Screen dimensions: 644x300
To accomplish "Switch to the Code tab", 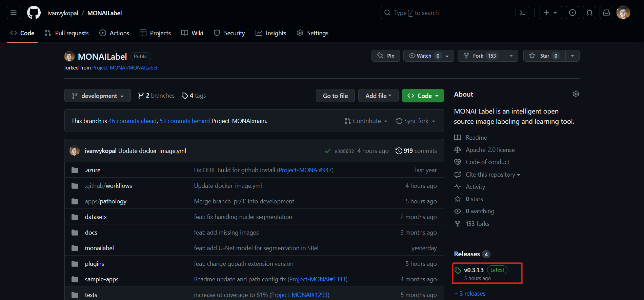I will pyautogui.click(x=22, y=33).
